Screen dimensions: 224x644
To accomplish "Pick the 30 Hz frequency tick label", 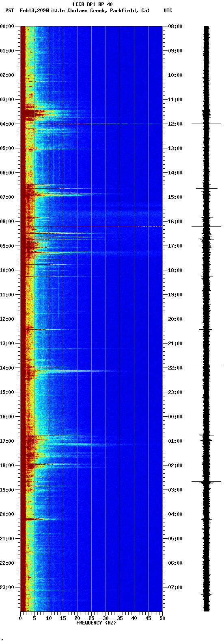I will [106, 618].
